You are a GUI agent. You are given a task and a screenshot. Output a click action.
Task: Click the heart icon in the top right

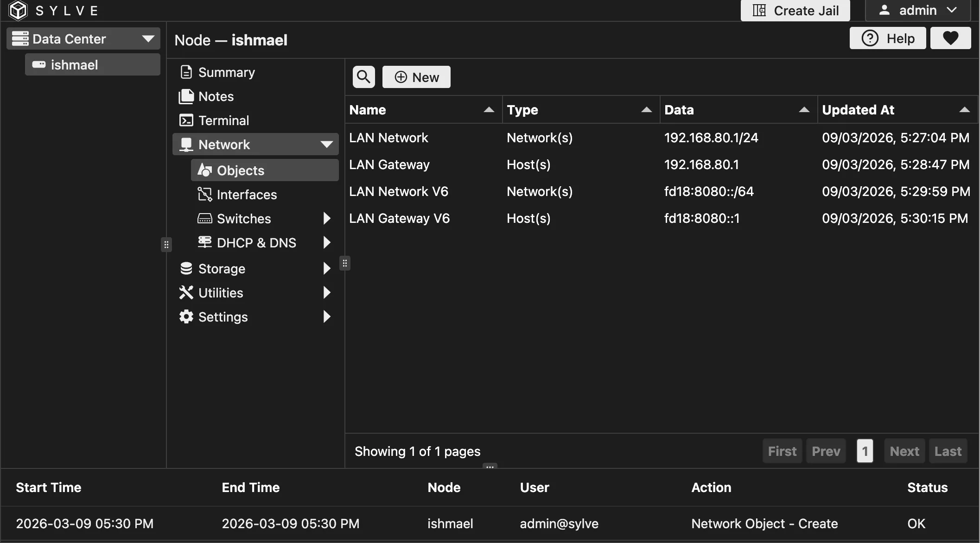(x=950, y=38)
